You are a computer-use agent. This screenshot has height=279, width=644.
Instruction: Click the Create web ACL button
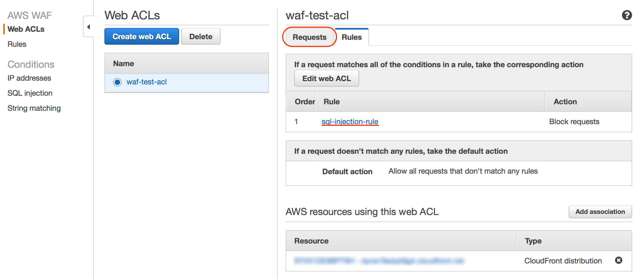(141, 36)
